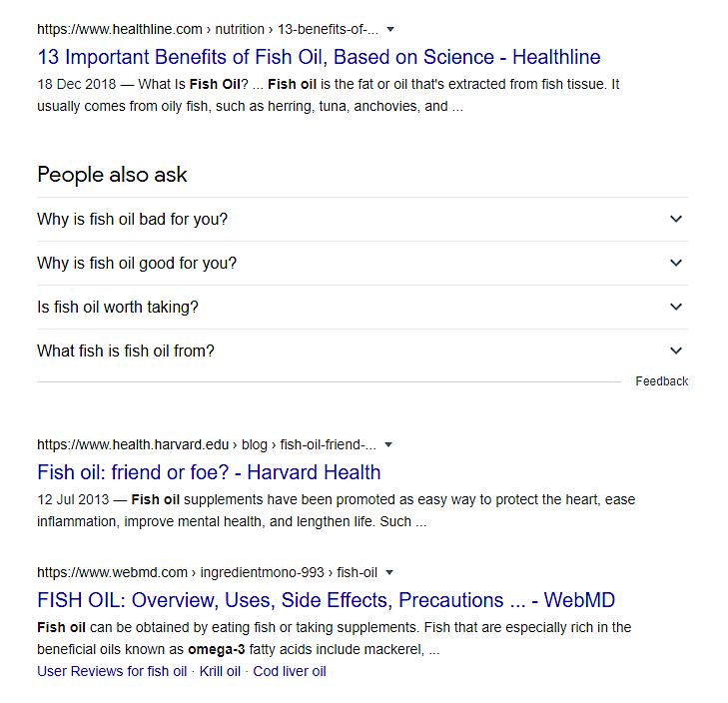Open the 'Fish oil: friend or foe?' Harvard Health result

(209, 472)
